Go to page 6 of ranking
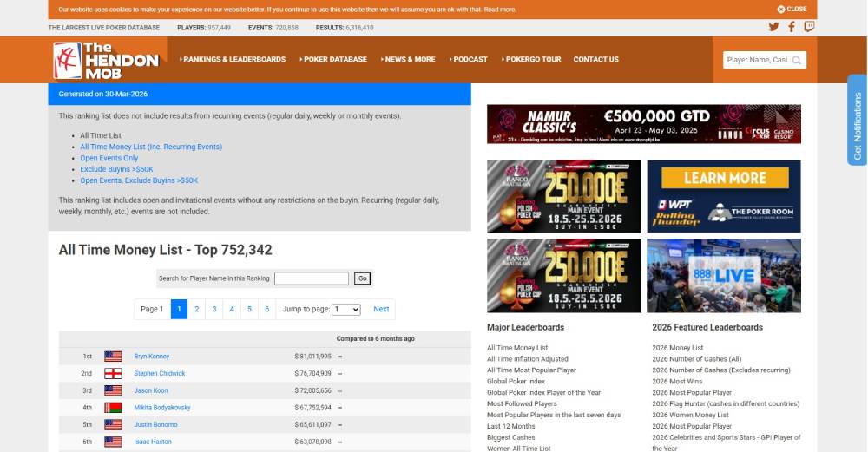The image size is (868, 452). [266, 309]
